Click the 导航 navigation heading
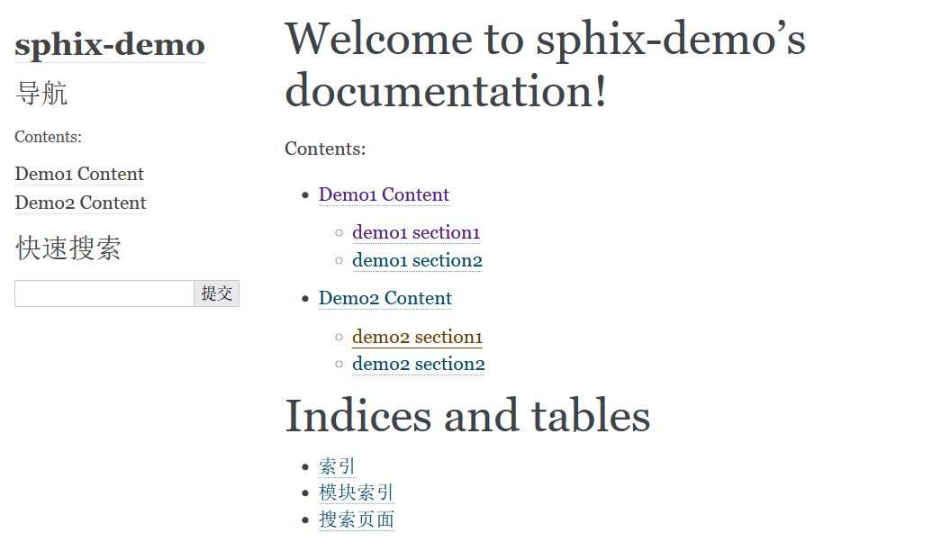This screenshot has width=932, height=560. tap(41, 94)
